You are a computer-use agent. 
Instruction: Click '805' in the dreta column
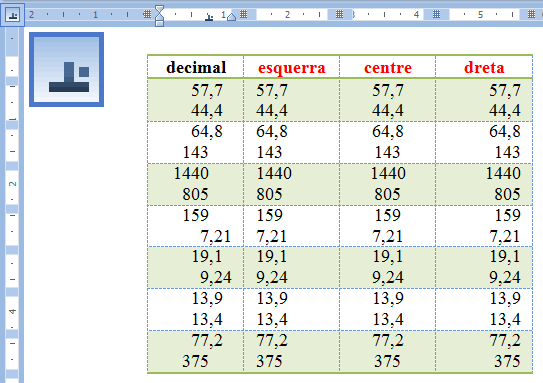tap(507, 194)
